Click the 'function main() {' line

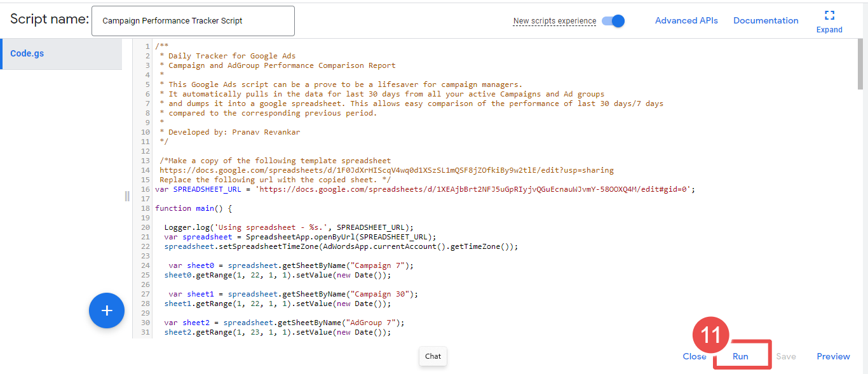tap(194, 208)
